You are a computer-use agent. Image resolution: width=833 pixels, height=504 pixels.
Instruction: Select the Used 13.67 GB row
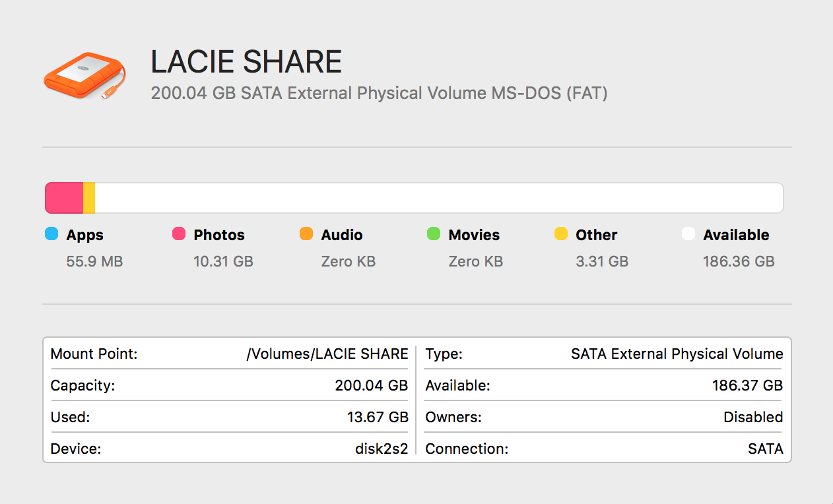coord(229,417)
